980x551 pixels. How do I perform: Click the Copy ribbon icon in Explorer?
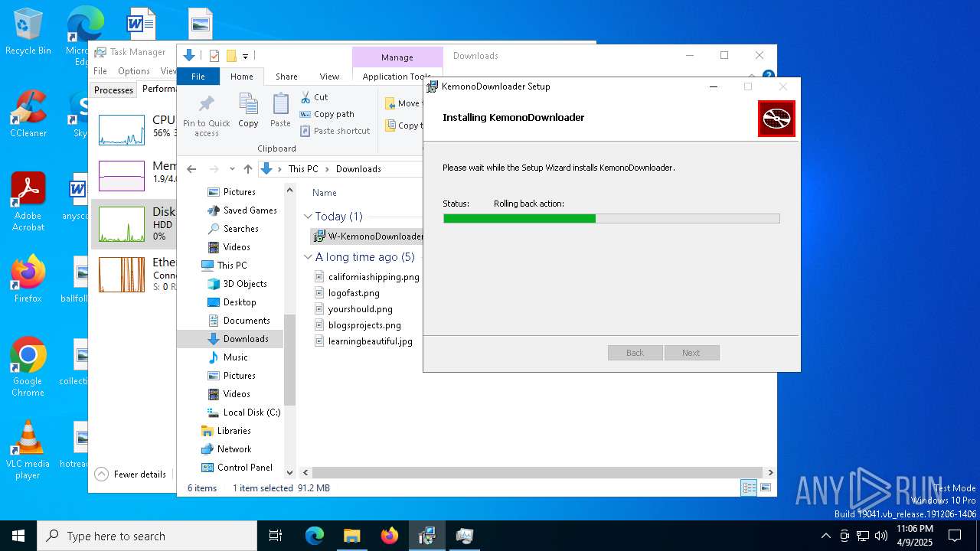pyautogui.click(x=248, y=110)
